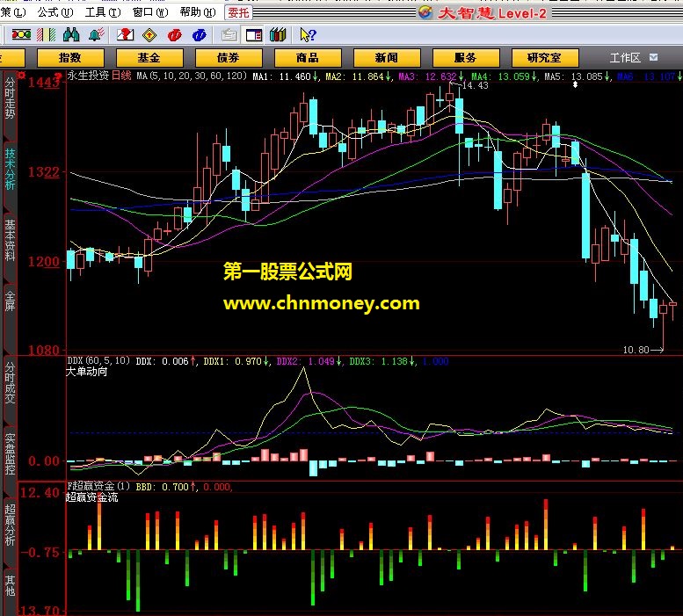This screenshot has height=616, width=683.
Task: Click the red round info icon
Action: (175, 35)
